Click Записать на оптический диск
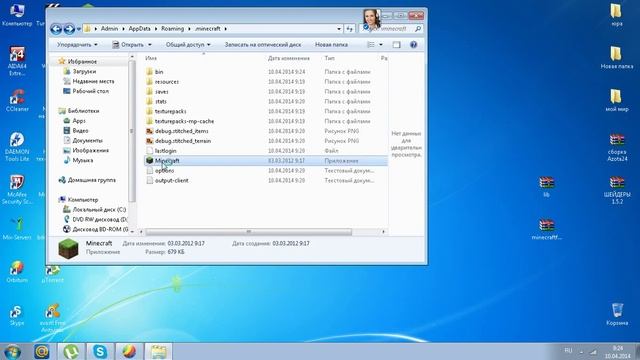Screen dimensions: 640x360 tap(263, 44)
